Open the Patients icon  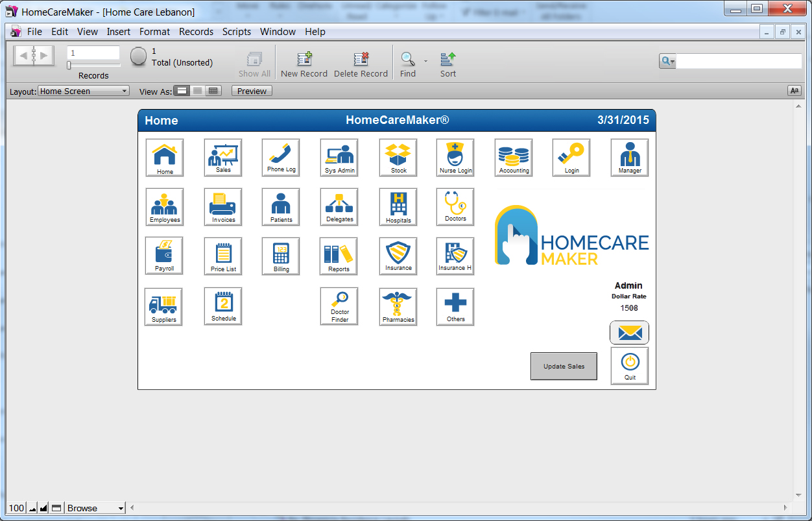[x=281, y=207]
